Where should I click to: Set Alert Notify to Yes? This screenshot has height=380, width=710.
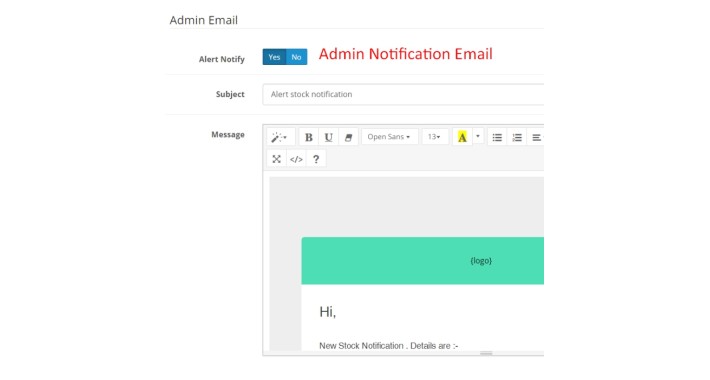[274, 57]
